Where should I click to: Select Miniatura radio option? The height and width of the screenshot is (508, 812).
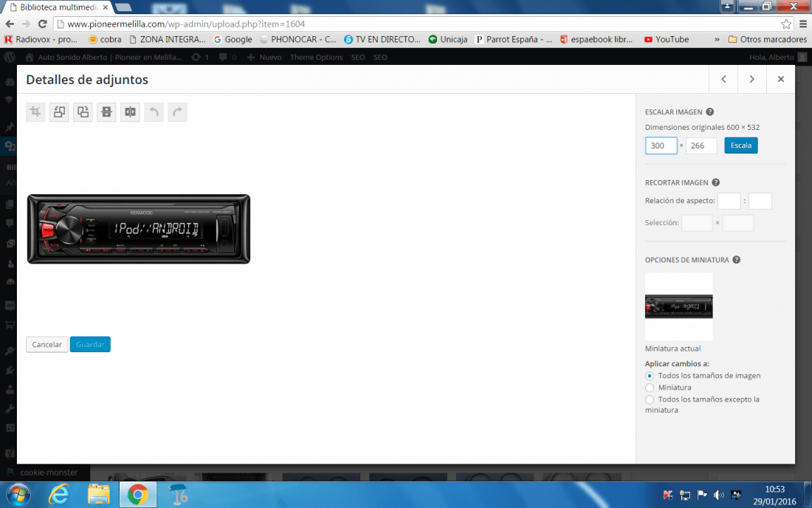(650, 388)
